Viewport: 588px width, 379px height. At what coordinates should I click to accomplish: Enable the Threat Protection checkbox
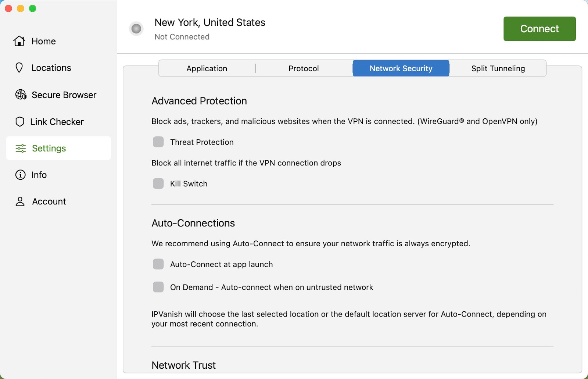pos(158,142)
